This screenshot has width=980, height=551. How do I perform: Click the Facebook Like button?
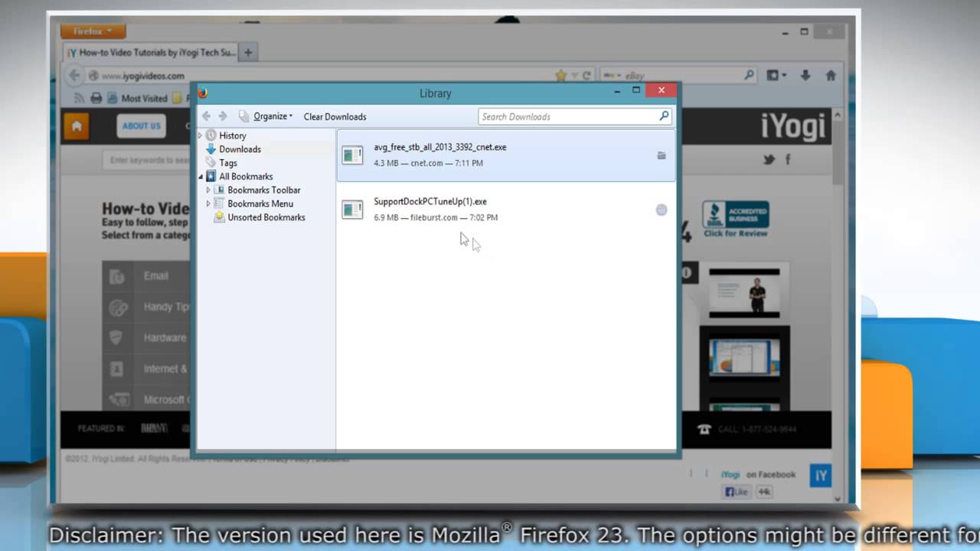point(737,492)
